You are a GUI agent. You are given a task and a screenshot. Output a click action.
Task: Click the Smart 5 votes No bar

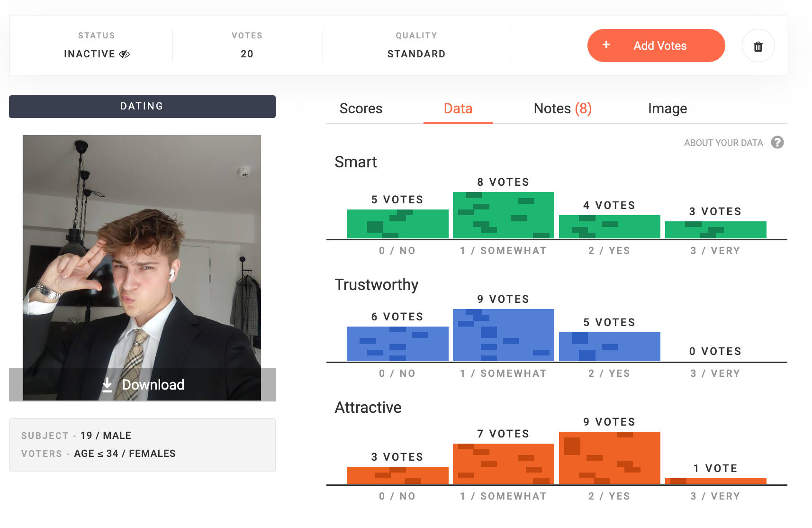[x=398, y=224]
